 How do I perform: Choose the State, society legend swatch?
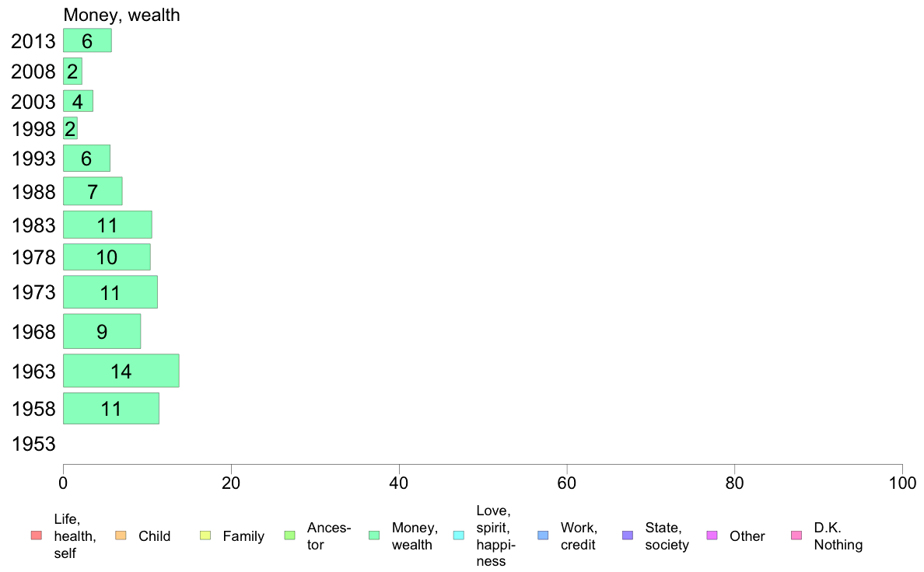pyautogui.click(x=628, y=535)
